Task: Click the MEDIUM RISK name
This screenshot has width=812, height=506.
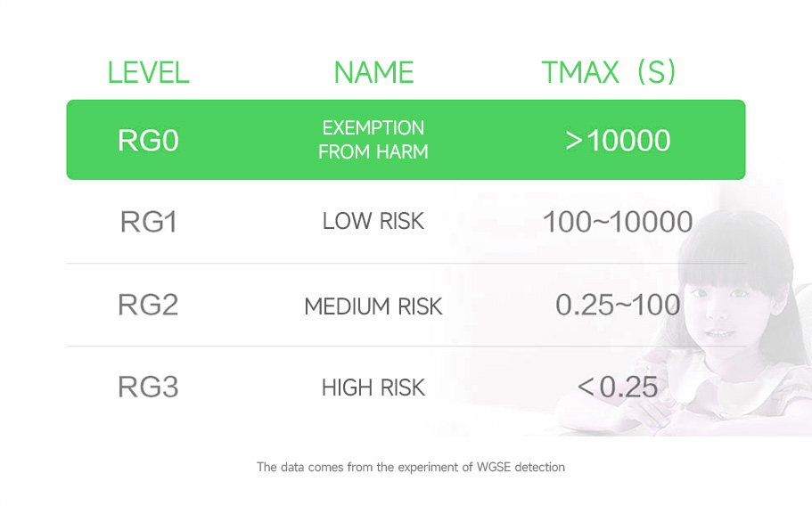Action: coord(373,306)
